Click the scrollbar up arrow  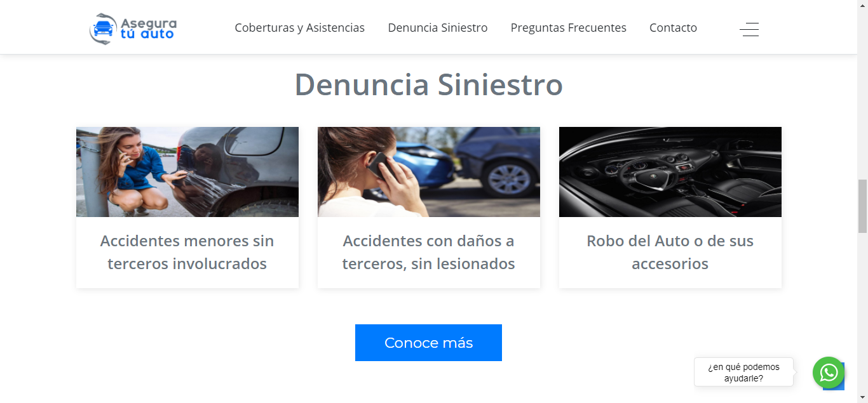click(862, 6)
